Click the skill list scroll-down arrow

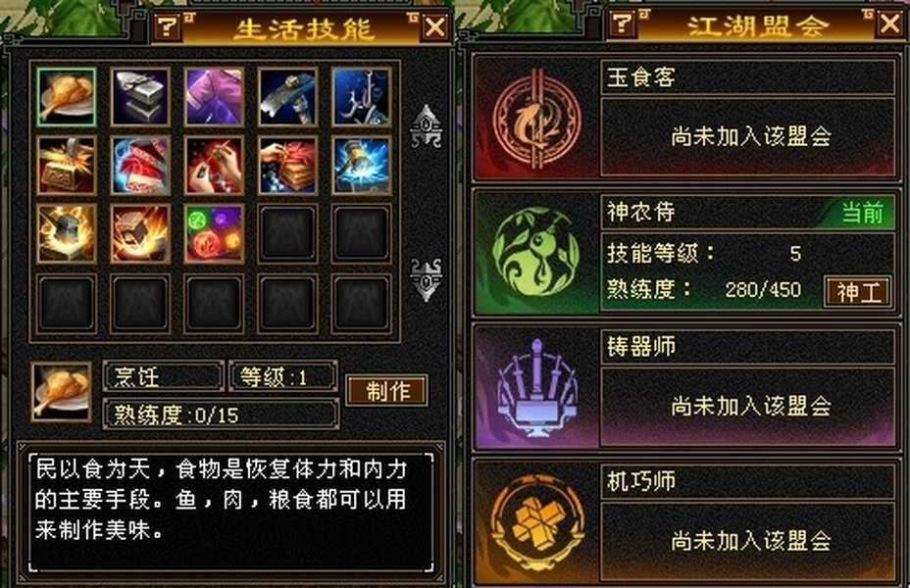pyautogui.click(x=426, y=279)
